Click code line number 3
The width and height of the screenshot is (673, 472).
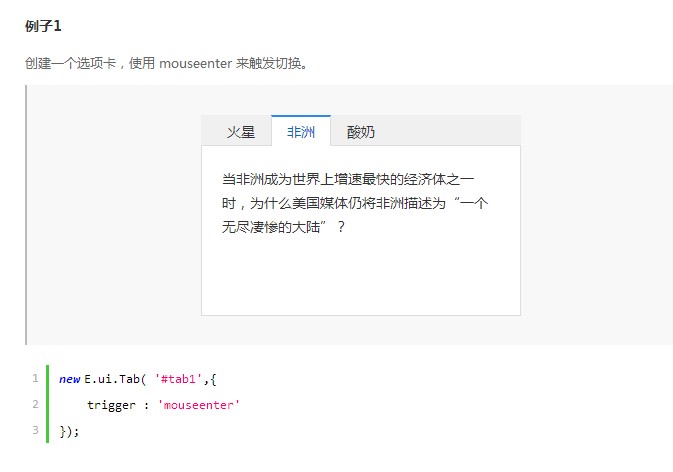click(35, 430)
